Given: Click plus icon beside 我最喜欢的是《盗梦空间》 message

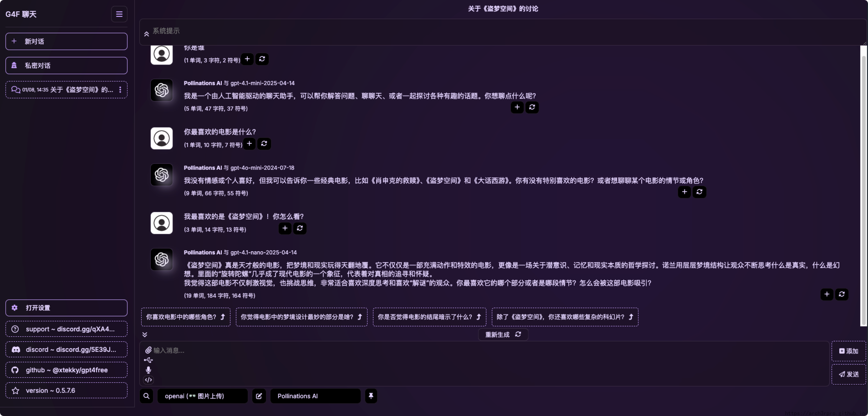Looking at the screenshot, I should tap(285, 228).
